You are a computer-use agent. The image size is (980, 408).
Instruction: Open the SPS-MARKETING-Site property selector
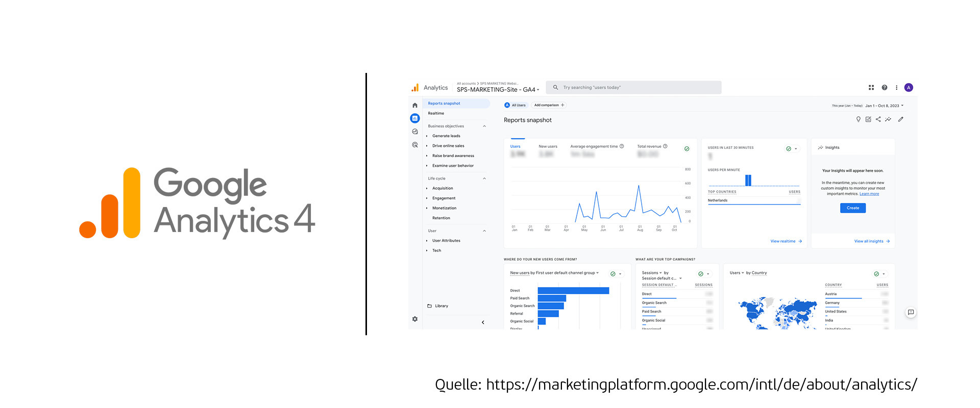click(x=498, y=89)
